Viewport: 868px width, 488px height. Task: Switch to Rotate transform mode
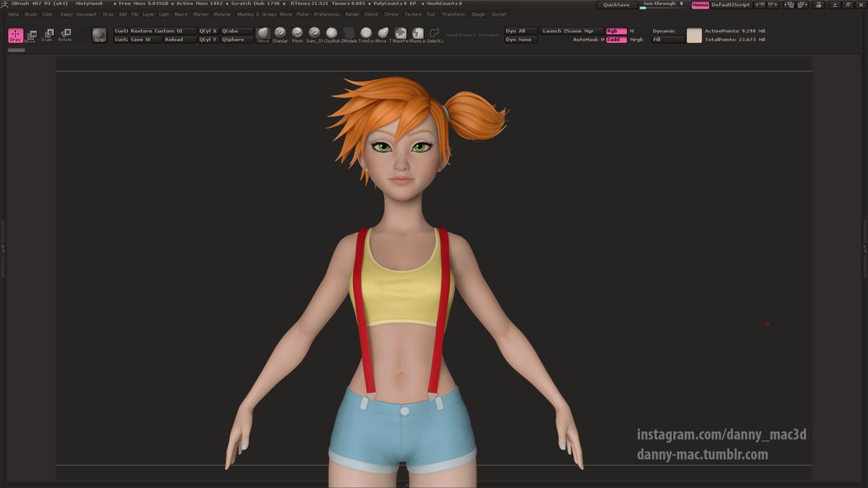[x=65, y=35]
